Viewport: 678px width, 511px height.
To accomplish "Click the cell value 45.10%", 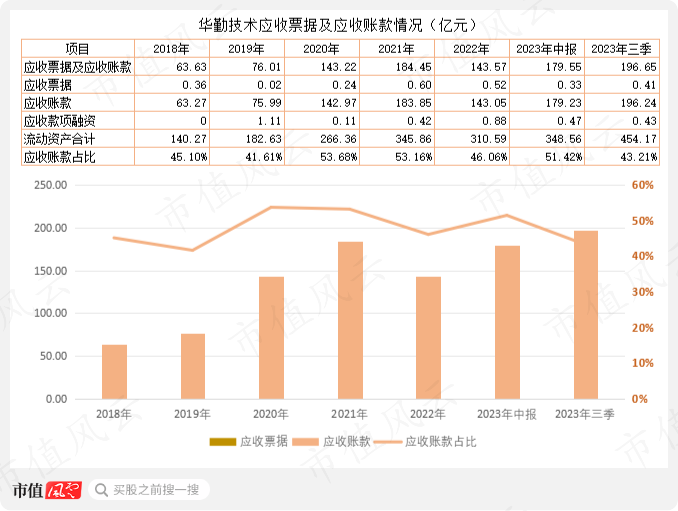I will tap(189, 157).
